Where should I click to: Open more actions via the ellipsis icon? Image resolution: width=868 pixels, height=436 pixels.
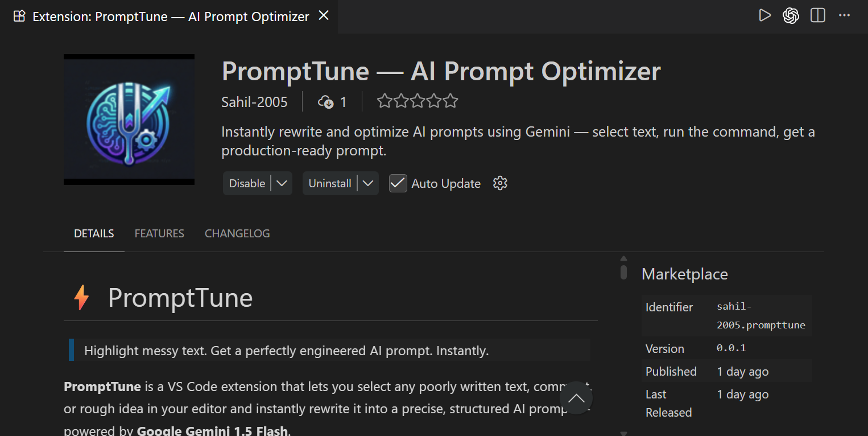tap(844, 15)
